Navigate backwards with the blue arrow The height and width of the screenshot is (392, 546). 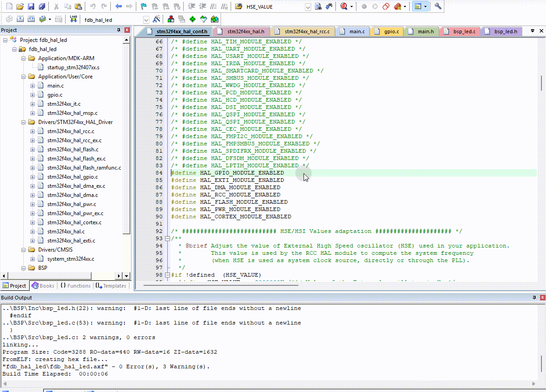click(118, 6)
